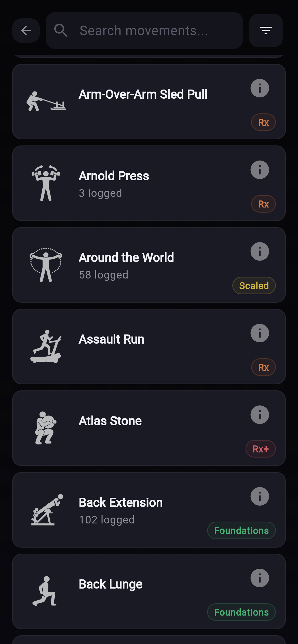The height and width of the screenshot is (644, 298).
Task: Tap the back arrow button
Action: (x=26, y=31)
